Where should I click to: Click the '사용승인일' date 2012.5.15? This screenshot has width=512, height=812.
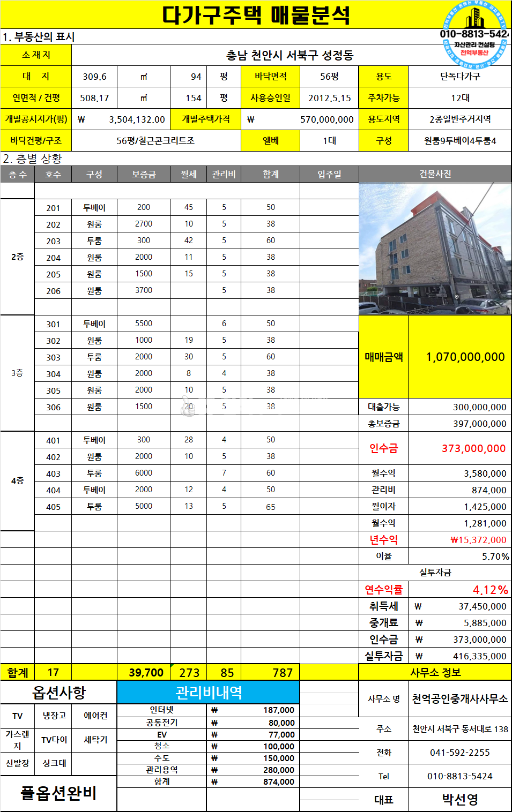coord(329,98)
